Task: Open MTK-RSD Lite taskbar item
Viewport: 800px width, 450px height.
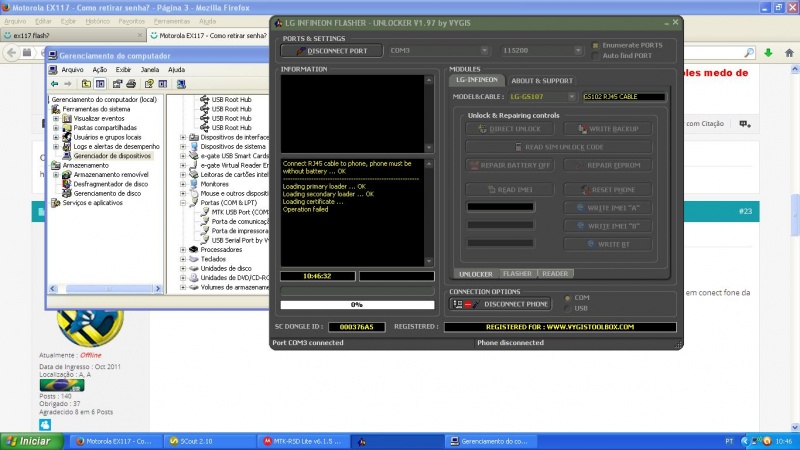Action: [303, 441]
